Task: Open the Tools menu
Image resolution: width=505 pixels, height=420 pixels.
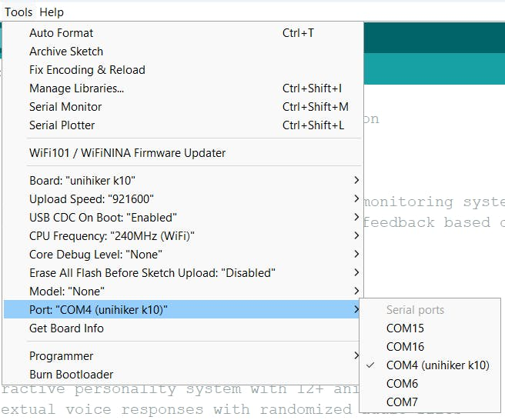Action: 18,12
